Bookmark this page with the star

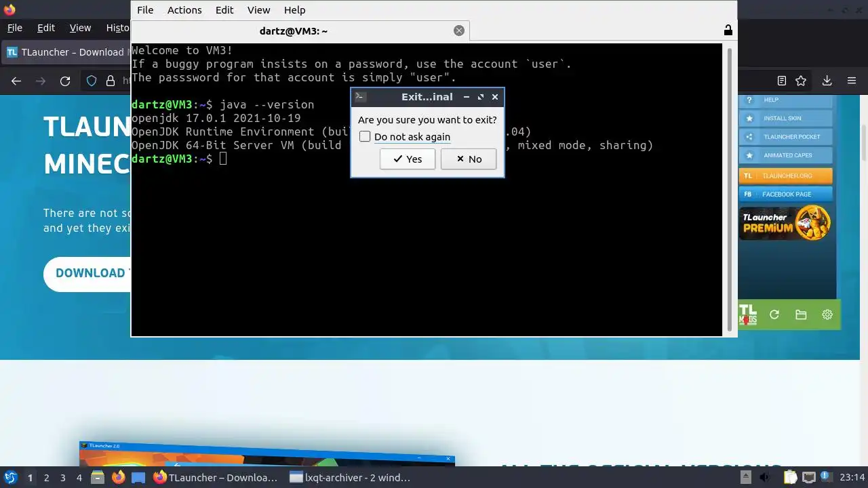point(801,81)
